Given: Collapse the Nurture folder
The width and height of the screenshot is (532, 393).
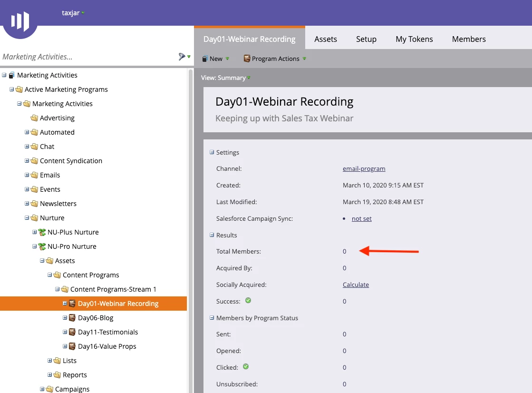Looking at the screenshot, I should pos(27,218).
